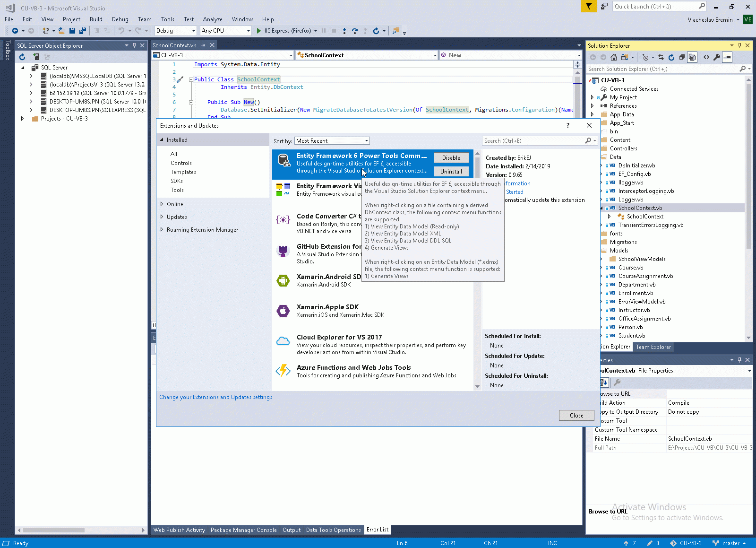The image size is (756, 548).
Task: Expand Roaming Extension Manager category
Action: click(x=162, y=230)
